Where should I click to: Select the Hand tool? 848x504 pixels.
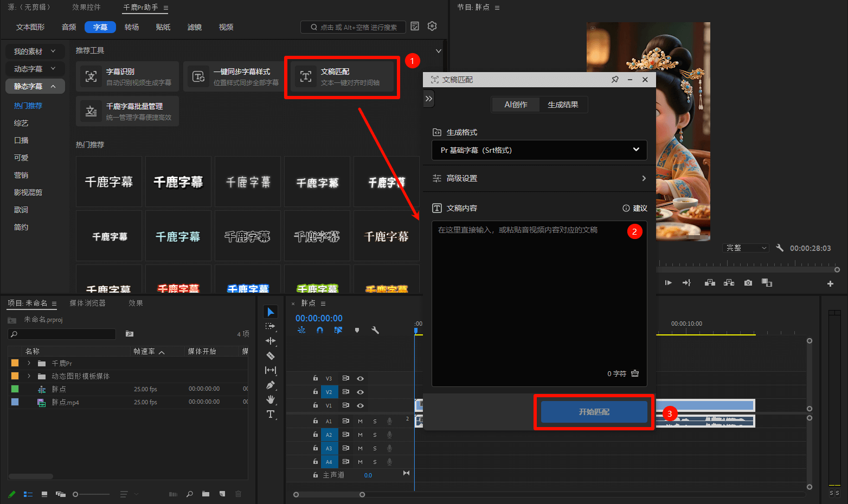[270, 399]
